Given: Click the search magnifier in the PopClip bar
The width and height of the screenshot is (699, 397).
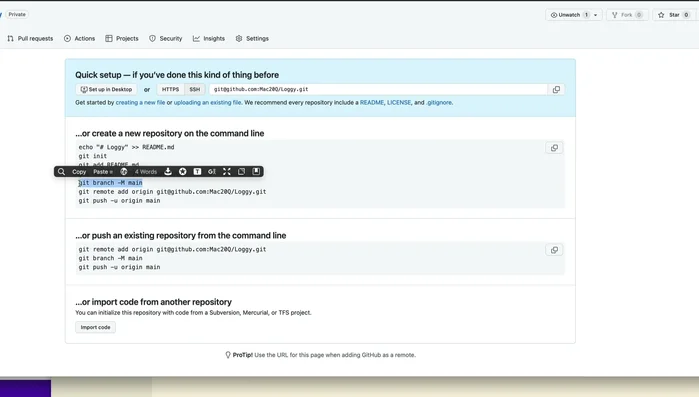Looking at the screenshot, I should (x=62, y=172).
